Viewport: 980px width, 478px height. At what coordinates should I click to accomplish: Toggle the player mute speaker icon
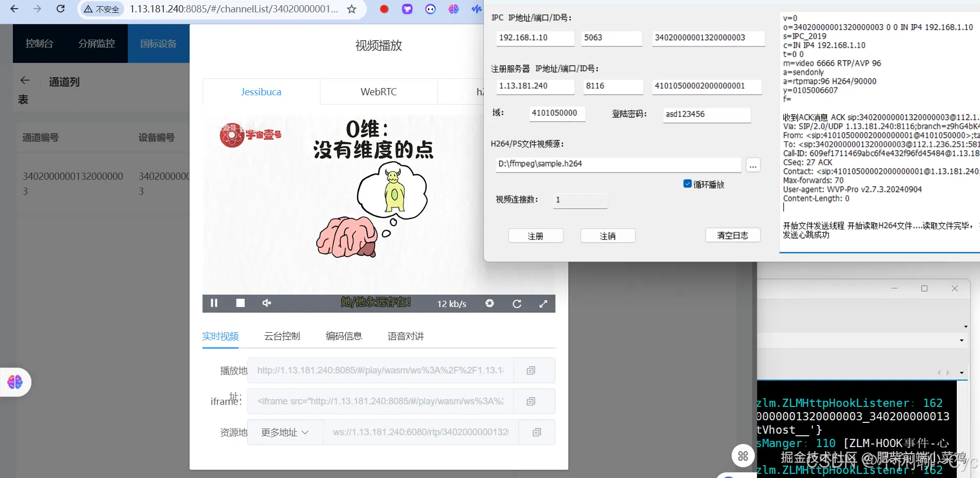[266, 303]
